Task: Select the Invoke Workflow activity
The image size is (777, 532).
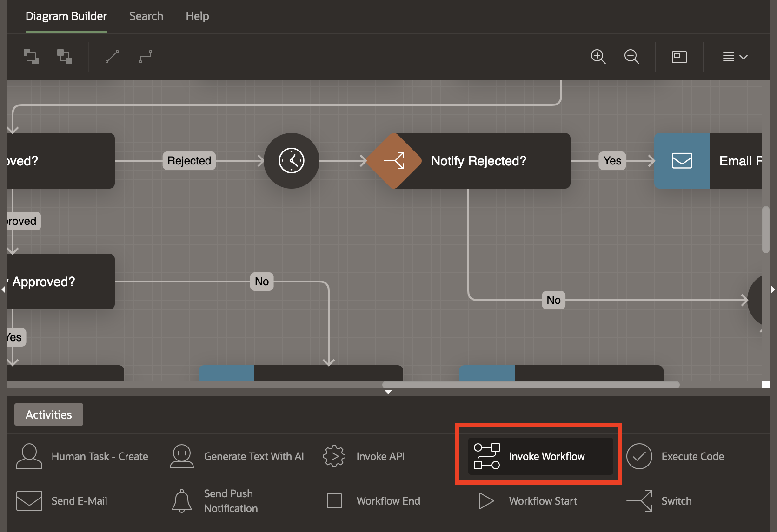Action: coord(540,456)
